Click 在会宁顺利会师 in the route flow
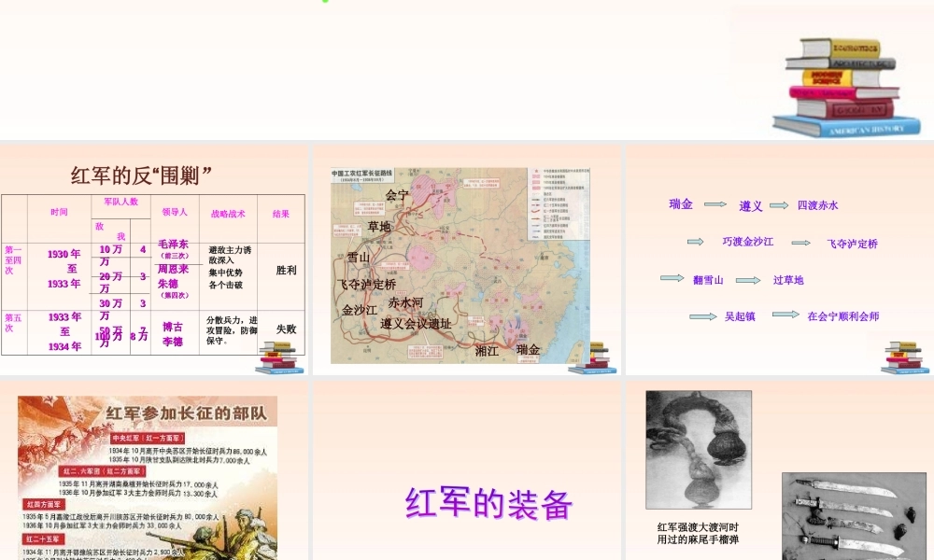The height and width of the screenshot is (560, 934). pyautogui.click(x=842, y=316)
